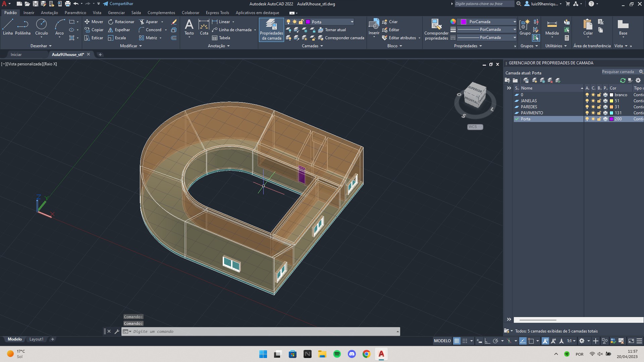Activate the Escala tool
Viewport: 644px width, 362px height.
click(117, 38)
